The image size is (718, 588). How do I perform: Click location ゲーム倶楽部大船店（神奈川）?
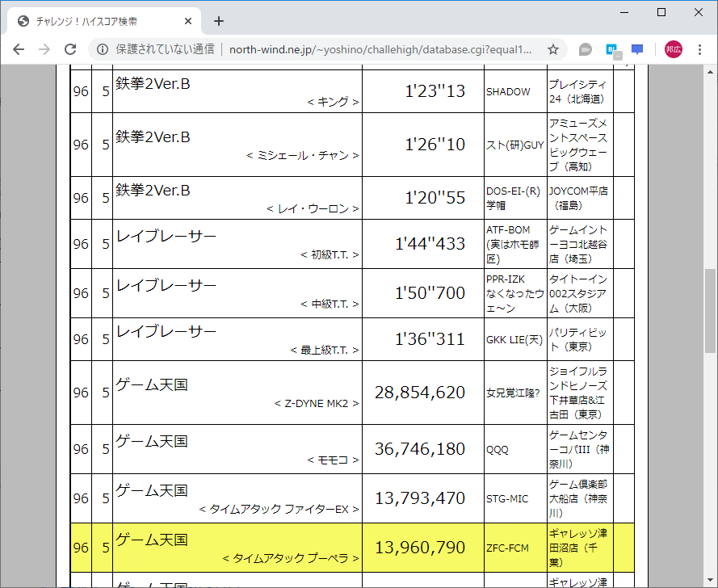pos(578,498)
